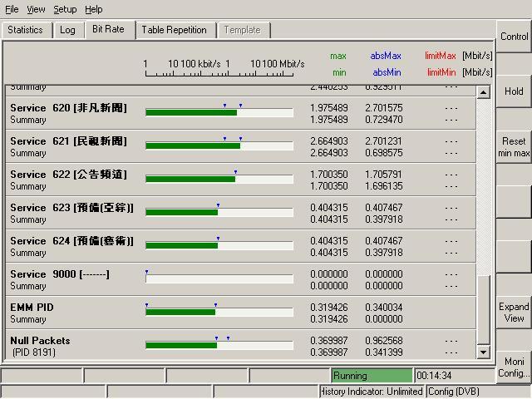Open the File menu
Image resolution: width=532 pixels, height=399 pixels.
(x=12, y=9)
